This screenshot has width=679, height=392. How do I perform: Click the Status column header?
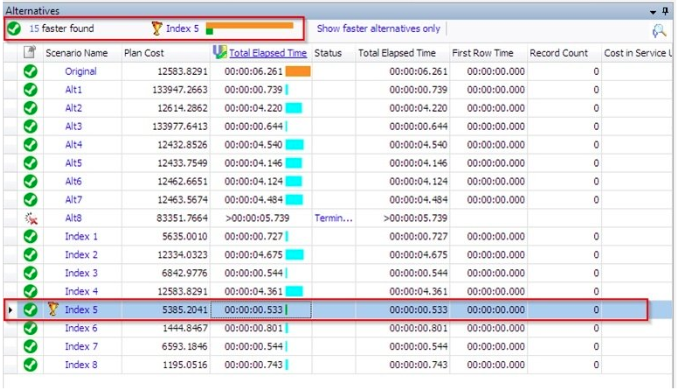click(328, 53)
